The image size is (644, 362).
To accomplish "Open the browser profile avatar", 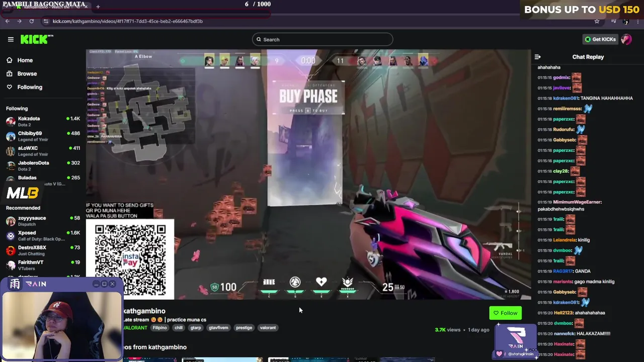I will (x=625, y=21).
